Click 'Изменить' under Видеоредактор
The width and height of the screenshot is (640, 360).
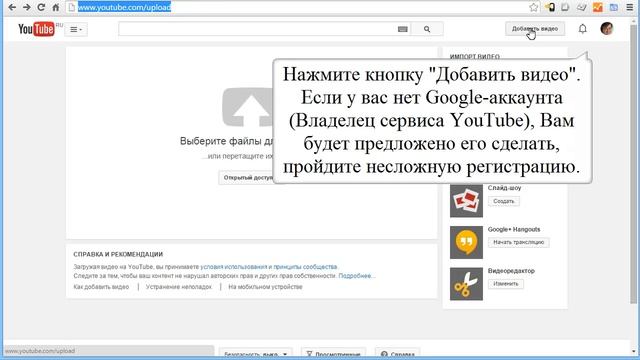pos(506,284)
